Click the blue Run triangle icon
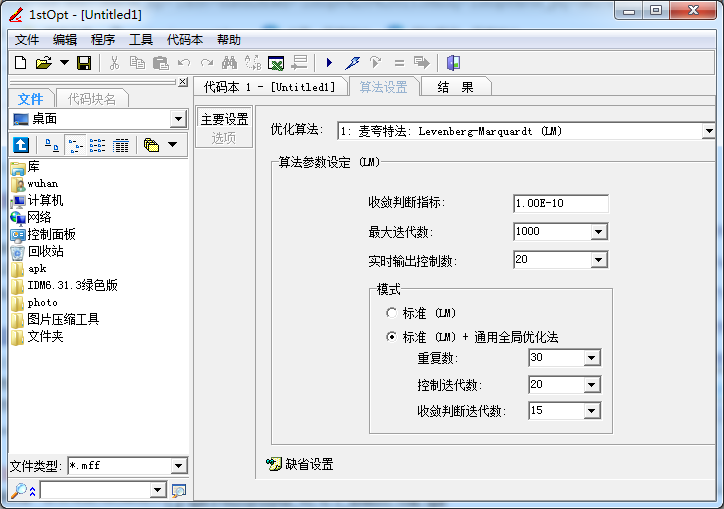Viewport: 724px width, 509px height. click(x=329, y=62)
